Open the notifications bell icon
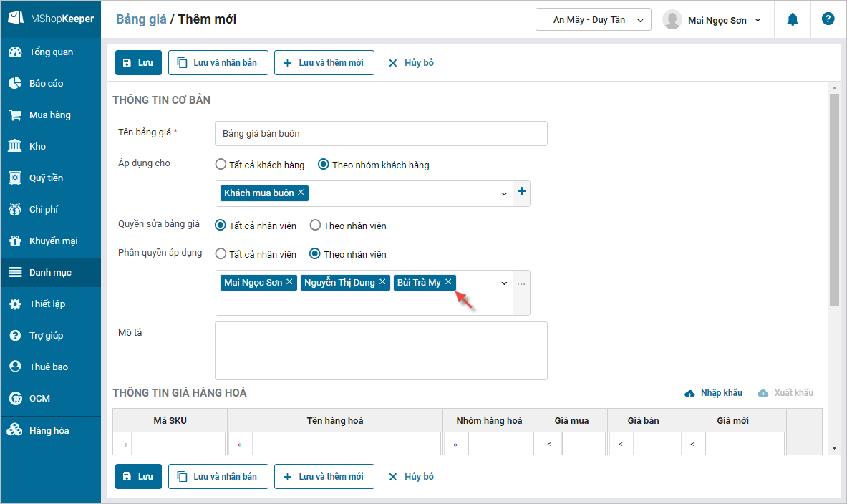The width and height of the screenshot is (847, 504). pos(793,20)
